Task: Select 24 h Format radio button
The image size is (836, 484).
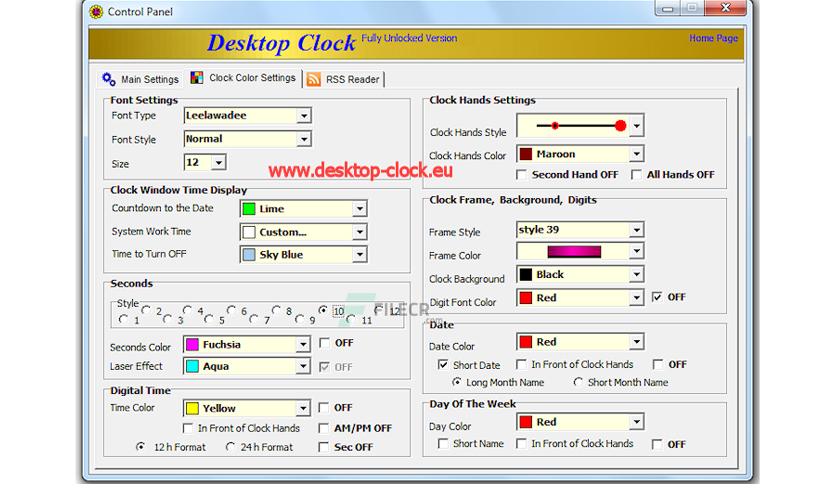Action: tap(230, 447)
